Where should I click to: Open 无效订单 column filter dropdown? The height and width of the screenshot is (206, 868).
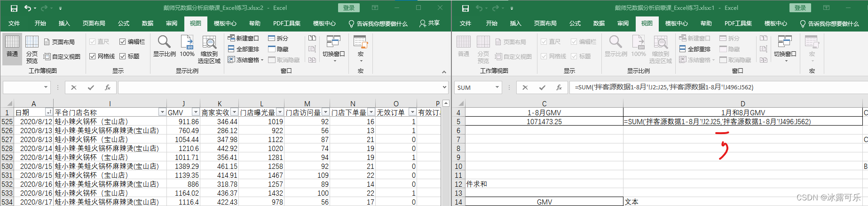click(x=412, y=112)
